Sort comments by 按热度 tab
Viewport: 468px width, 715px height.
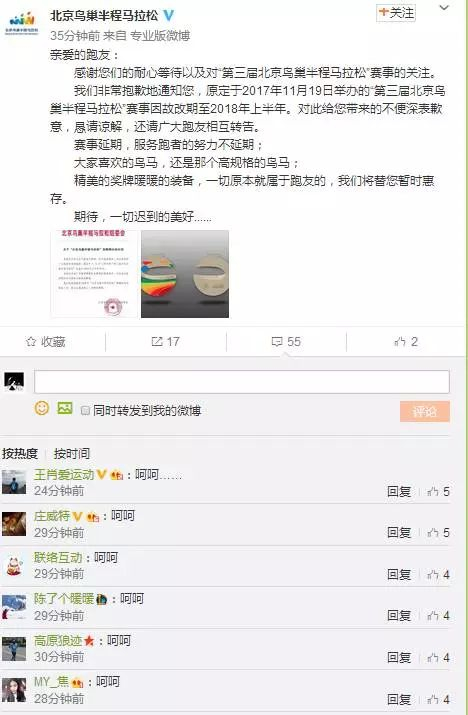(x=20, y=453)
